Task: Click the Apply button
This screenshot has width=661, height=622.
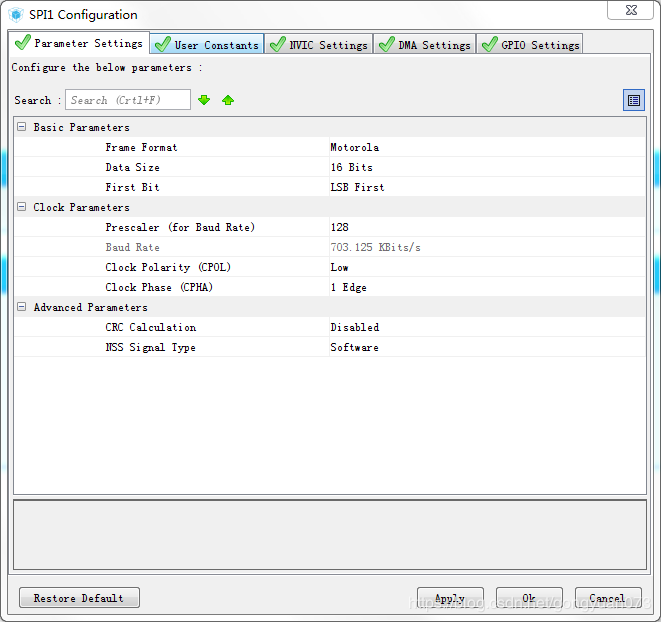Action: pyautogui.click(x=450, y=598)
